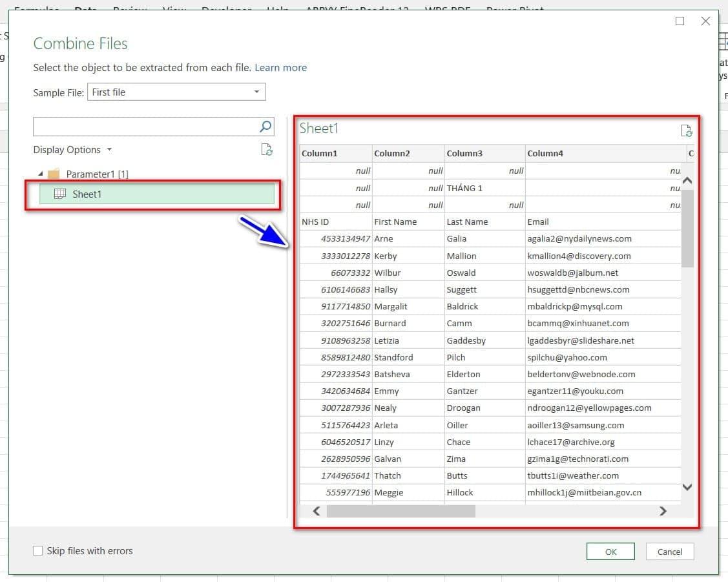This screenshot has height=582, width=728.
Task: Click the search magnifier icon
Action: [x=265, y=127]
